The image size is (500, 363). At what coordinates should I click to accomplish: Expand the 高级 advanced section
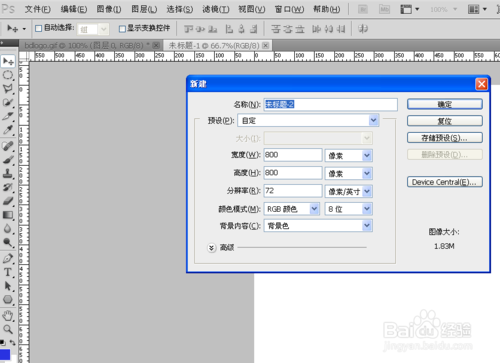[x=211, y=248]
